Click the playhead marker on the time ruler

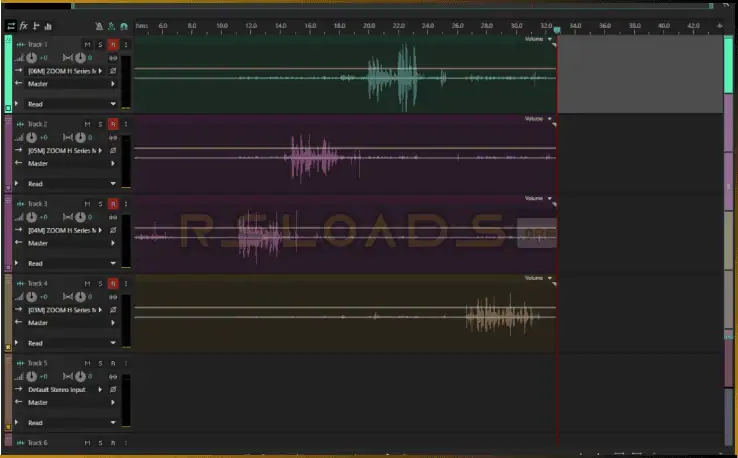tap(557, 30)
